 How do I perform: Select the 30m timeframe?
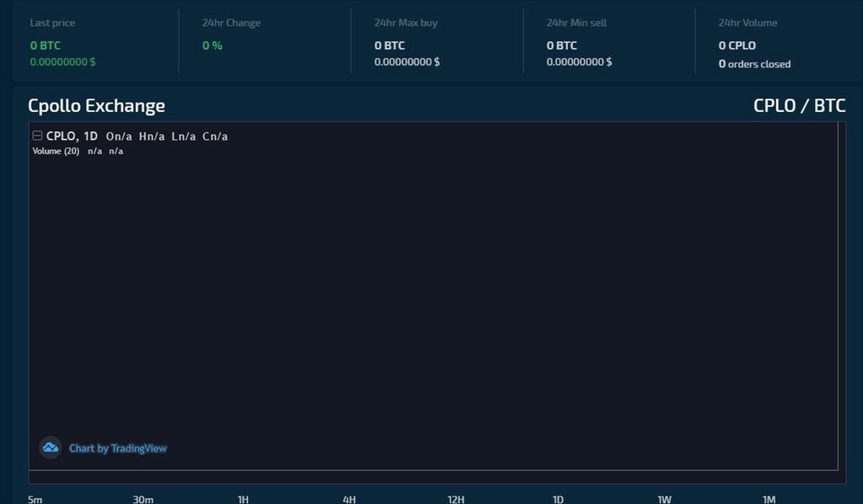[x=143, y=499]
